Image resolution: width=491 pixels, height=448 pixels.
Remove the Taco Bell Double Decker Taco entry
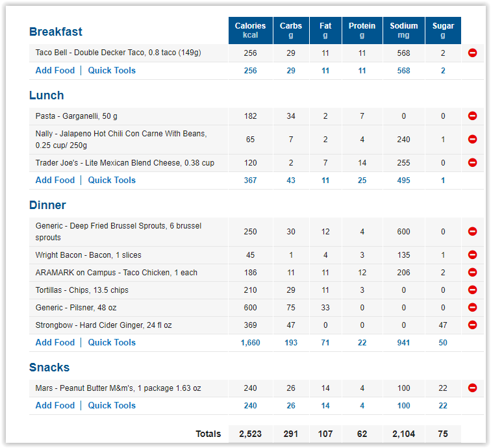[x=472, y=53]
